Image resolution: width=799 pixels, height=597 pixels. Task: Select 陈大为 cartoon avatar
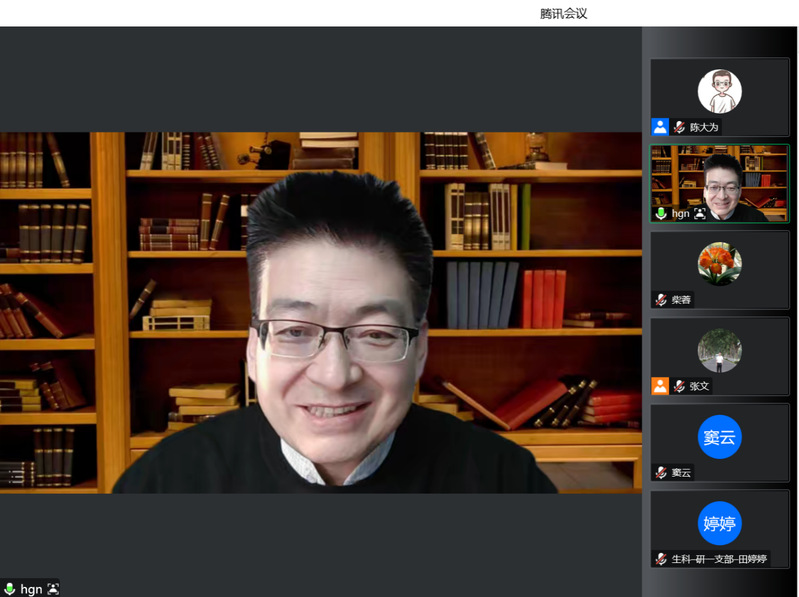coord(719,91)
